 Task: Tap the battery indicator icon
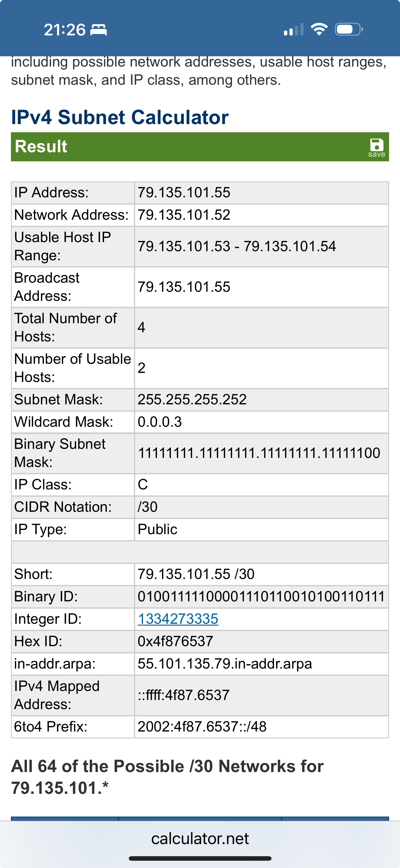349,29
